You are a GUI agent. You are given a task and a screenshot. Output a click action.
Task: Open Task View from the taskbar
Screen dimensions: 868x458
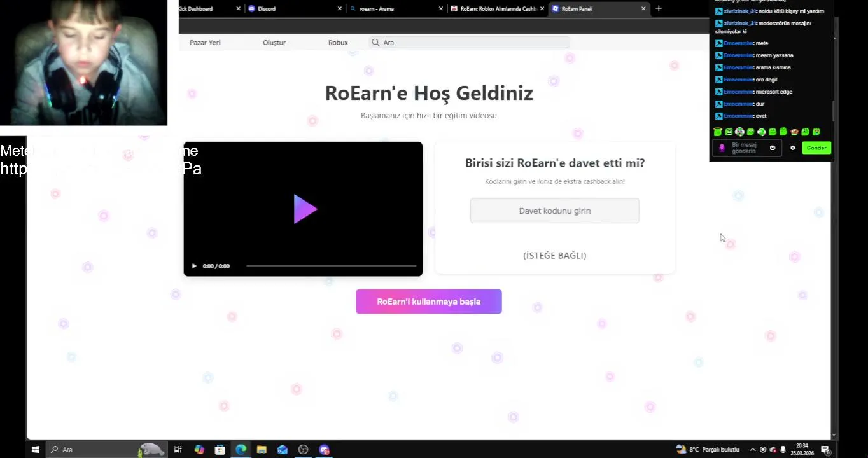[x=178, y=450]
